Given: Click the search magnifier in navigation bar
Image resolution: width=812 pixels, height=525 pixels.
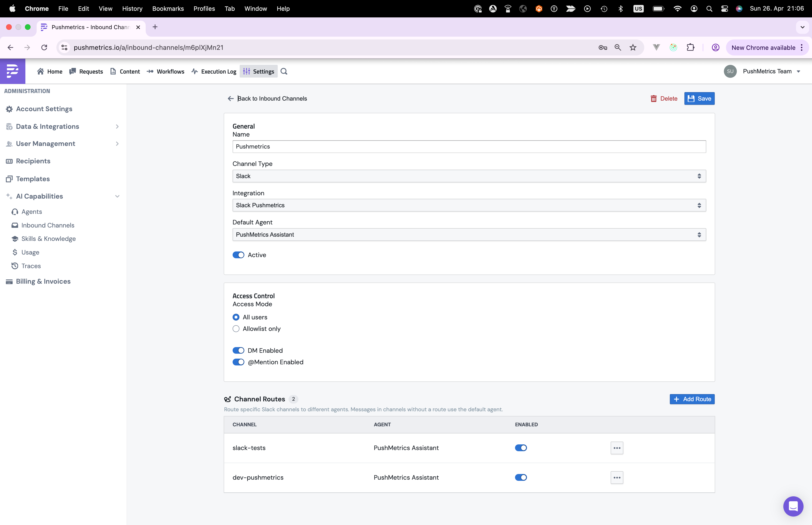Looking at the screenshot, I should pyautogui.click(x=284, y=71).
